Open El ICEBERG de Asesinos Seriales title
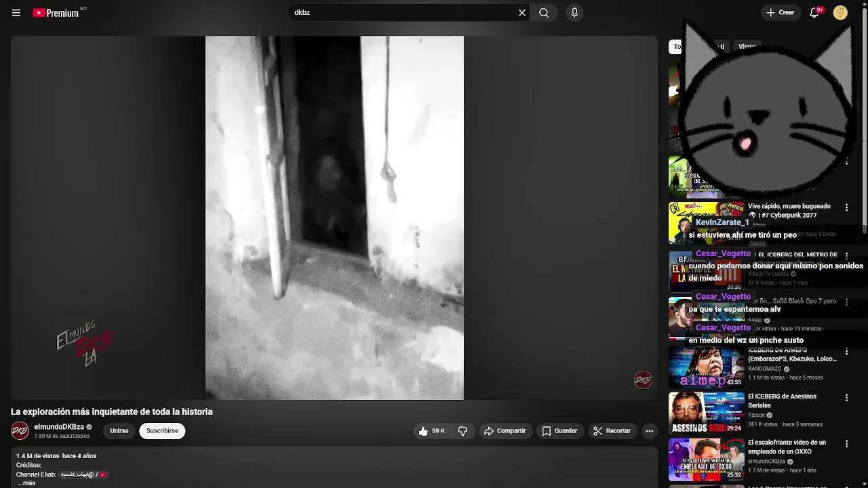 (x=782, y=401)
